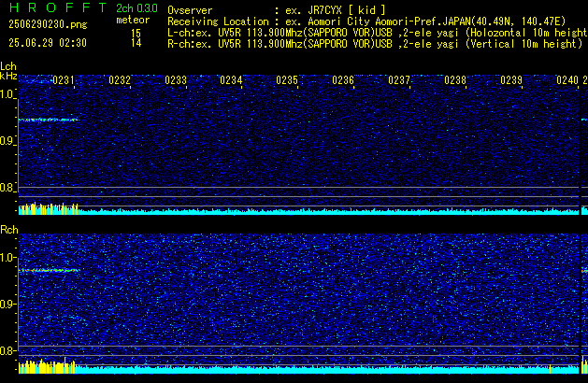Click the Rch 0.9 kHz axis label
This screenshot has width=588, height=383.
tap(7, 304)
